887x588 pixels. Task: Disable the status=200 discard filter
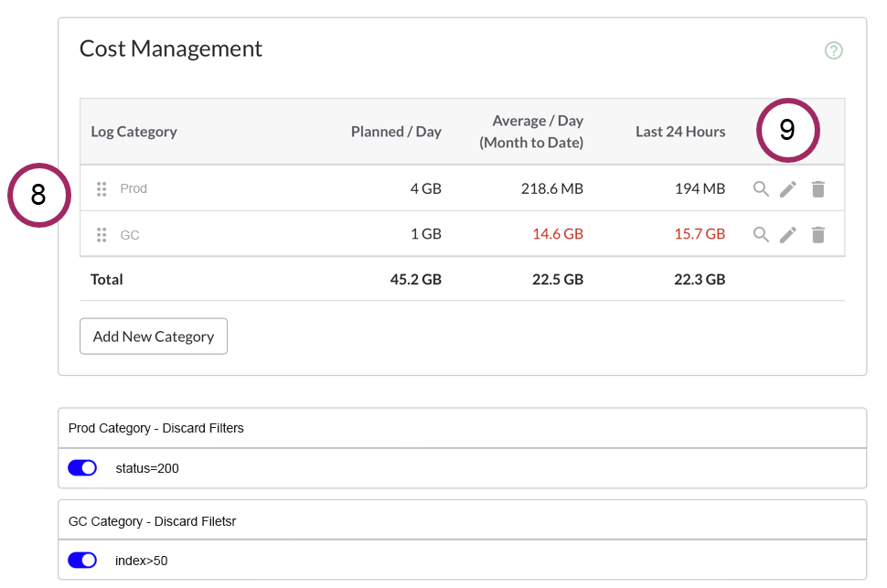(x=82, y=467)
